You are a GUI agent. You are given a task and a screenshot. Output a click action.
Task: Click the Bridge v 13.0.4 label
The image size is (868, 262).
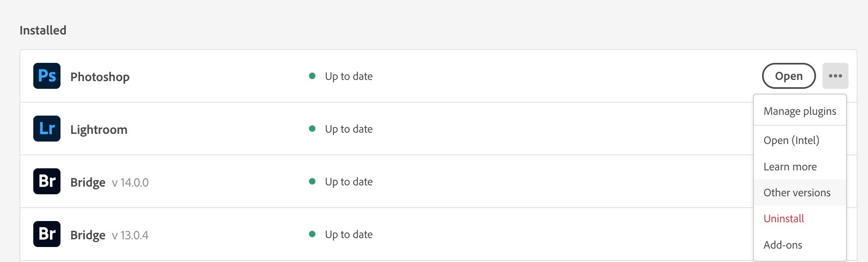tap(109, 235)
